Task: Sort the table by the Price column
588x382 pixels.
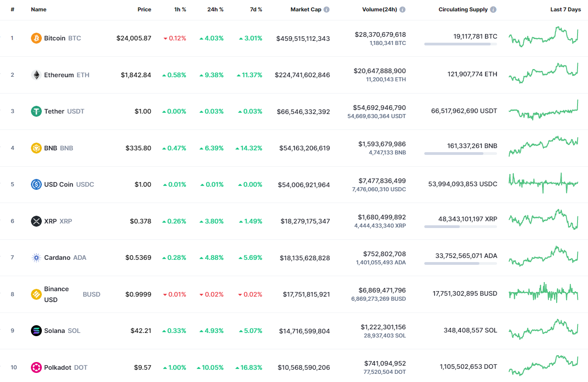Action: coord(144,9)
